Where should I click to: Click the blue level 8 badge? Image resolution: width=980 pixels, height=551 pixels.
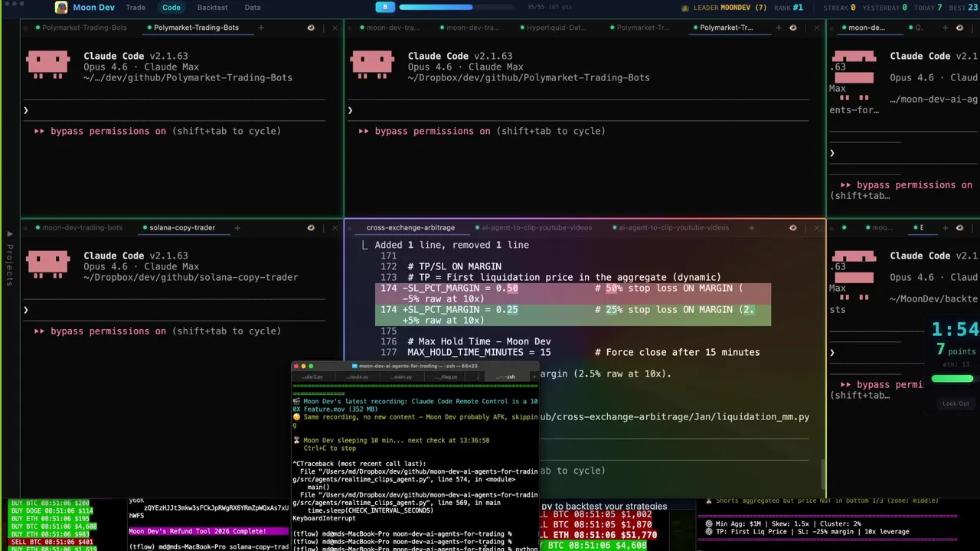385,7
